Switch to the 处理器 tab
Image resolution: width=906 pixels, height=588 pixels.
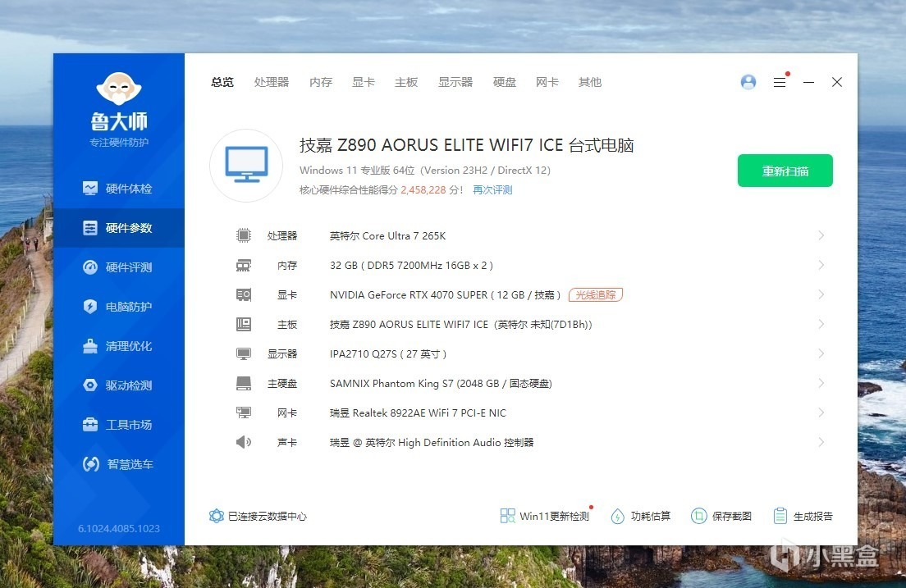(x=272, y=82)
